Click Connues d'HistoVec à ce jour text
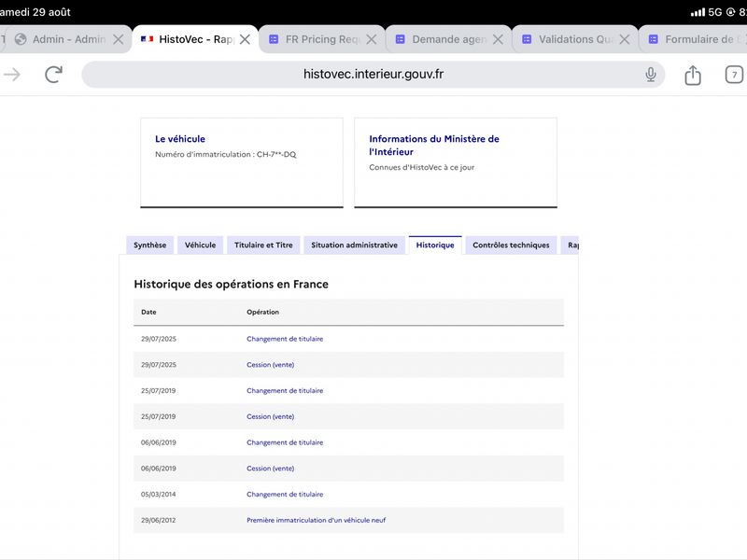747x560 pixels. tap(422, 167)
